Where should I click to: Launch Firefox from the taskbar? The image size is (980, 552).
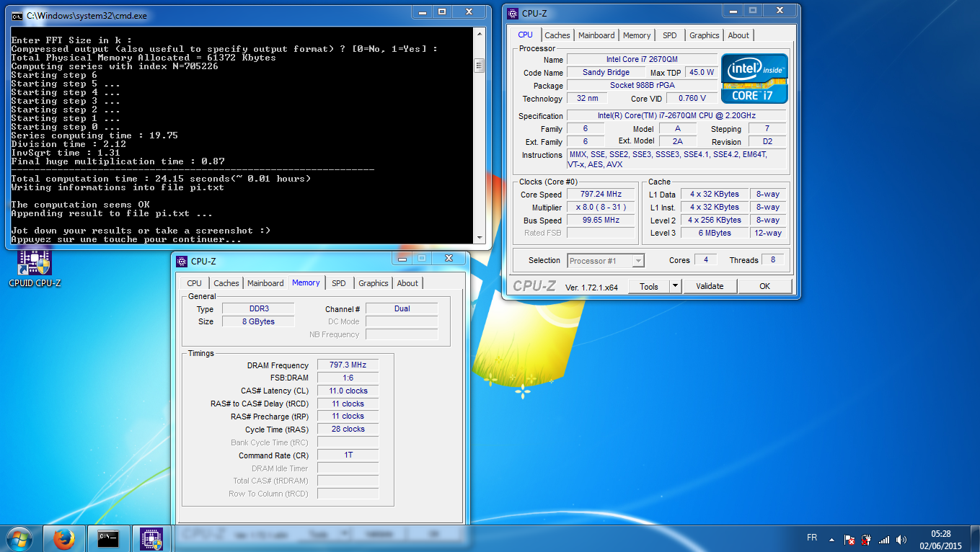(64, 538)
